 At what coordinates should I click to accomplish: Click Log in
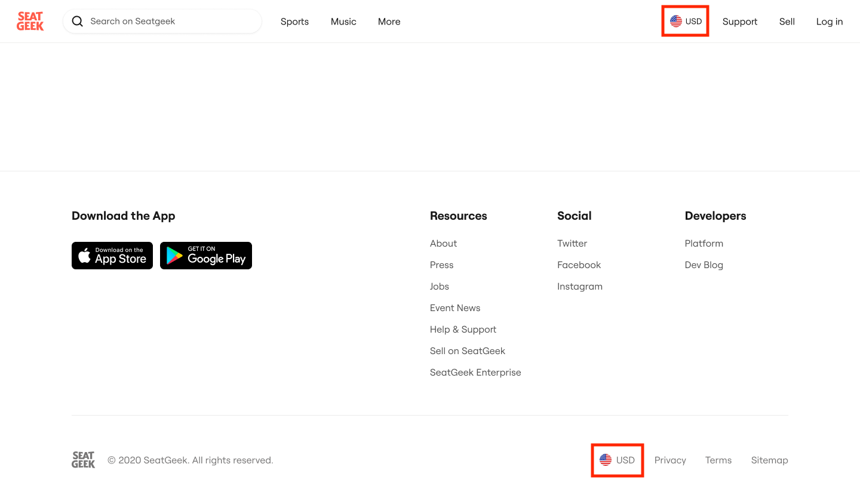(x=830, y=21)
